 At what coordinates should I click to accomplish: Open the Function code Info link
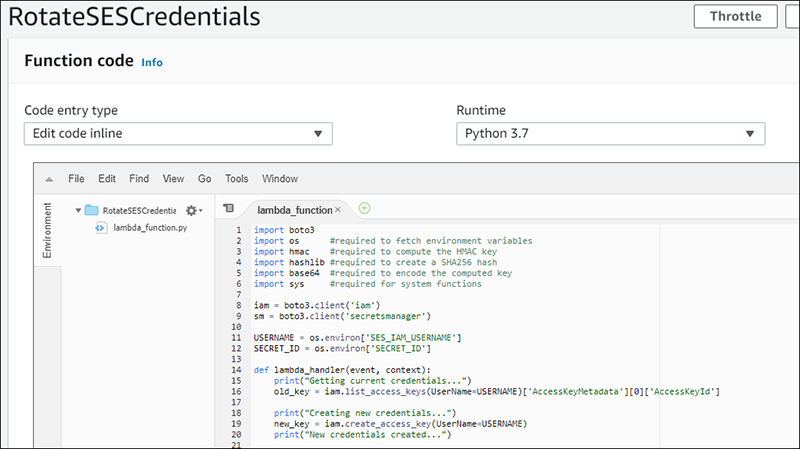click(x=152, y=62)
